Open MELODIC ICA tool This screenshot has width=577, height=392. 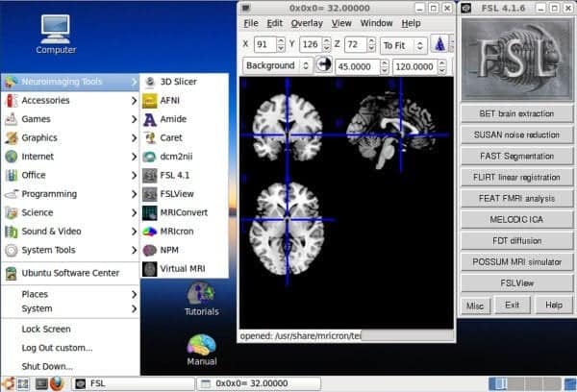(516, 219)
